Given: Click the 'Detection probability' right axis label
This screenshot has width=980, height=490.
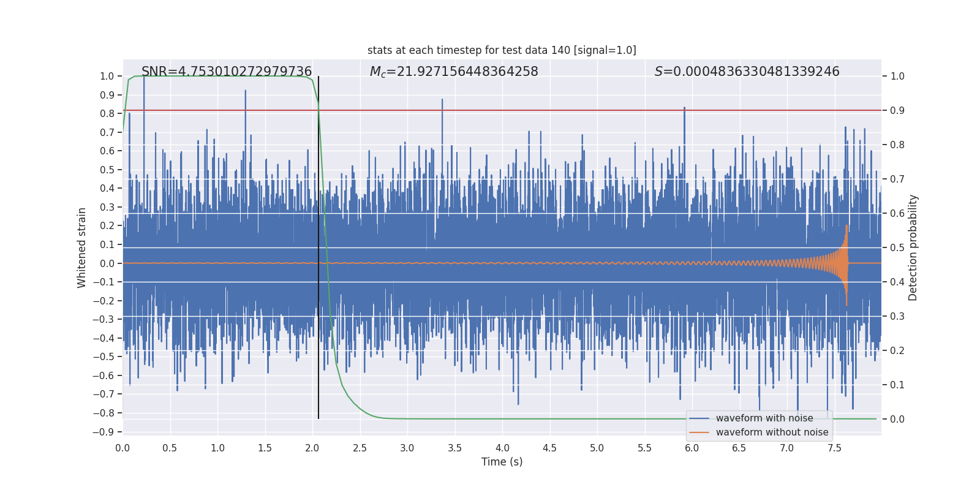Looking at the screenshot, I should (x=913, y=247).
